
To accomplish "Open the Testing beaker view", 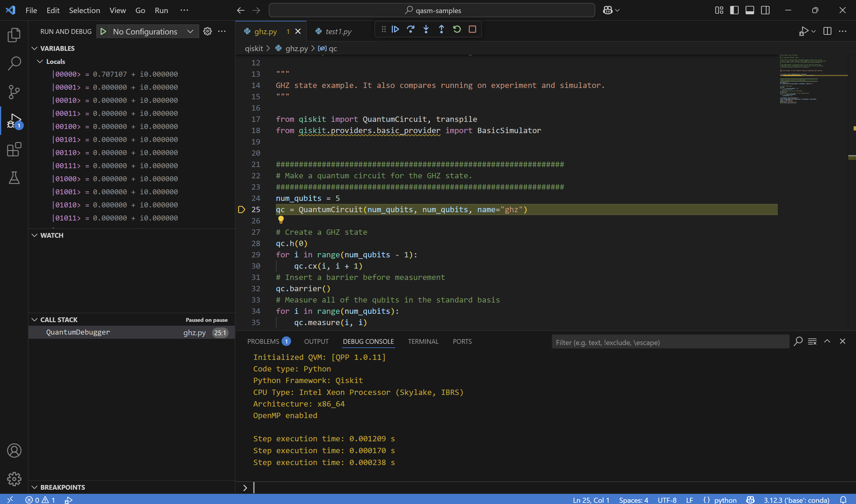I will 14,178.
